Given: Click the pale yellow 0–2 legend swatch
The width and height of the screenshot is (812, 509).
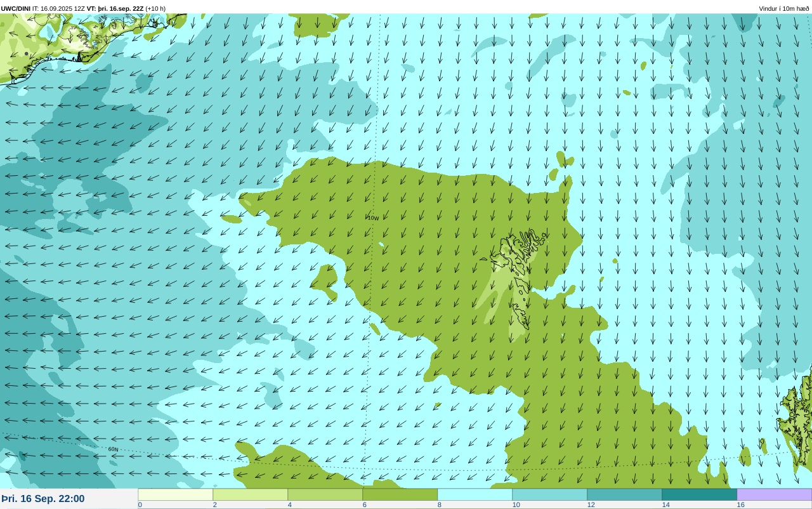Looking at the screenshot, I should coord(176,494).
